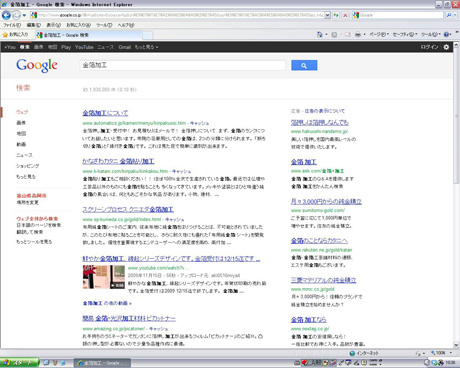460x368 pixels.
Task: Click +You in the Google black bar
Action: click(10, 47)
